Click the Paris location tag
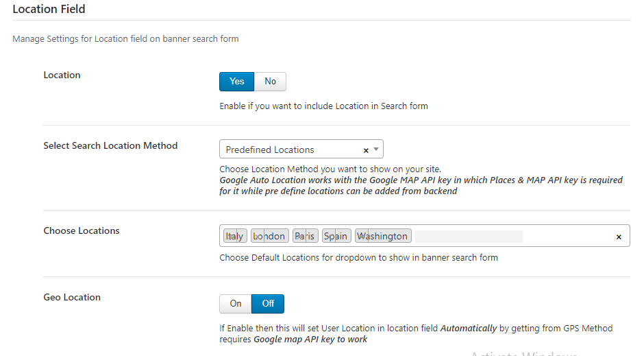This screenshot has width=644, height=356. [305, 236]
